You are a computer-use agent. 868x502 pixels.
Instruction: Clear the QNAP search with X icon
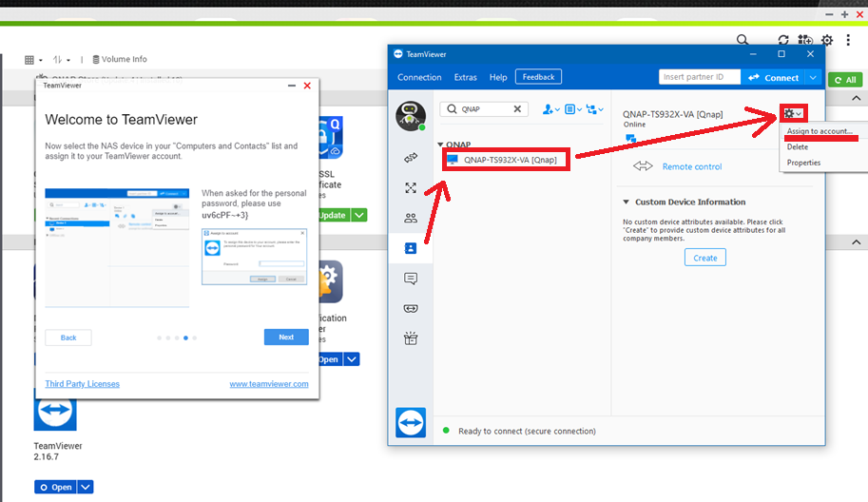click(x=518, y=109)
